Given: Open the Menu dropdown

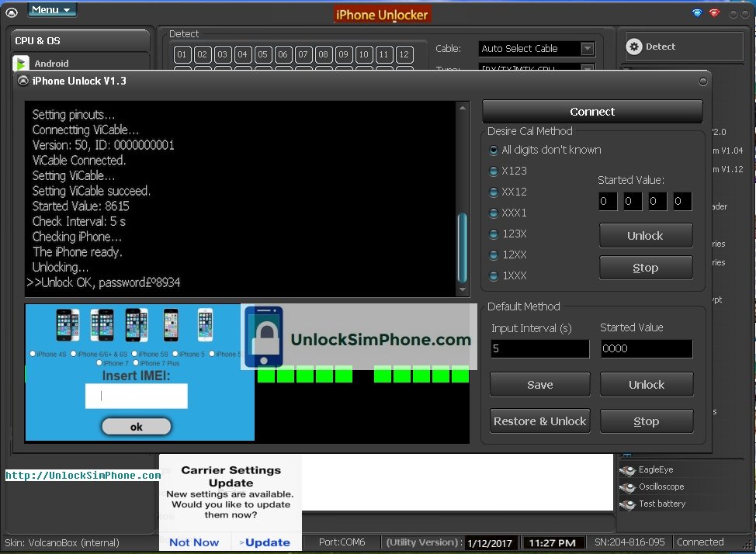Looking at the screenshot, I should click(x=51, y=10).
